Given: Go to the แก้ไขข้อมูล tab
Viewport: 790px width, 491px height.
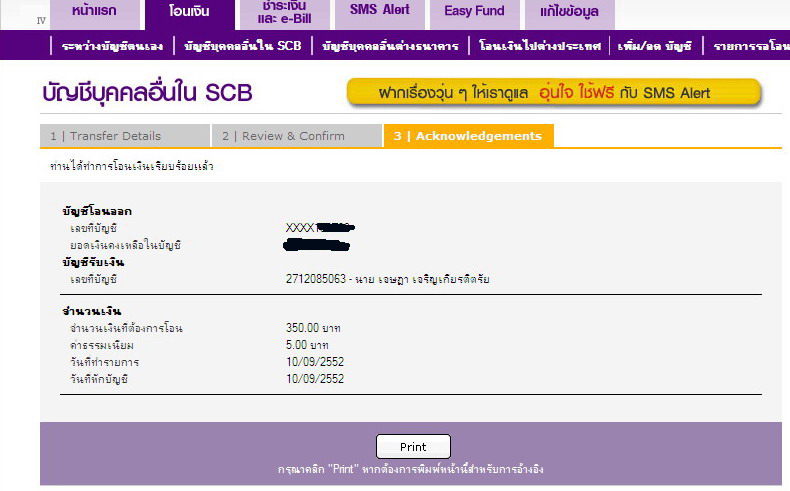Looking at the screenshot, I should 569,14.
